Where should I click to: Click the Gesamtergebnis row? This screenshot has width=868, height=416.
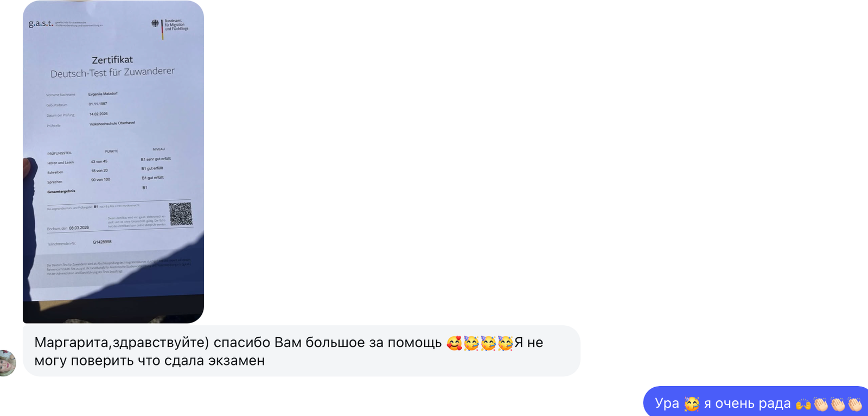tap(62, 191)
